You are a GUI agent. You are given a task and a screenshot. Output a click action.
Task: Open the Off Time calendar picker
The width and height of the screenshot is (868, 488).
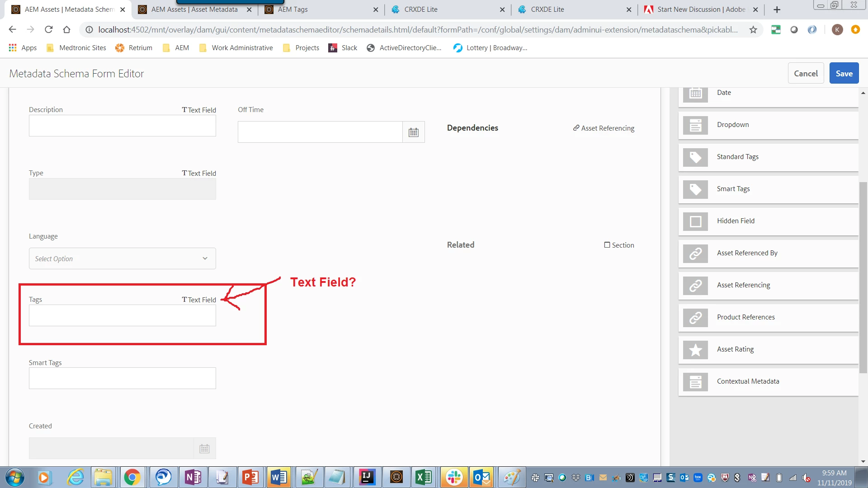tap(413, 132)
